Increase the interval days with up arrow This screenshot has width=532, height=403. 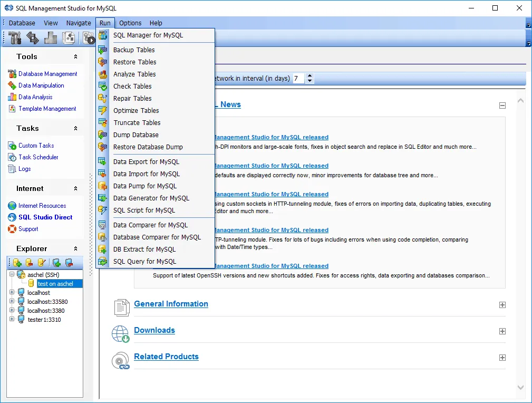[x=309, y=76]
